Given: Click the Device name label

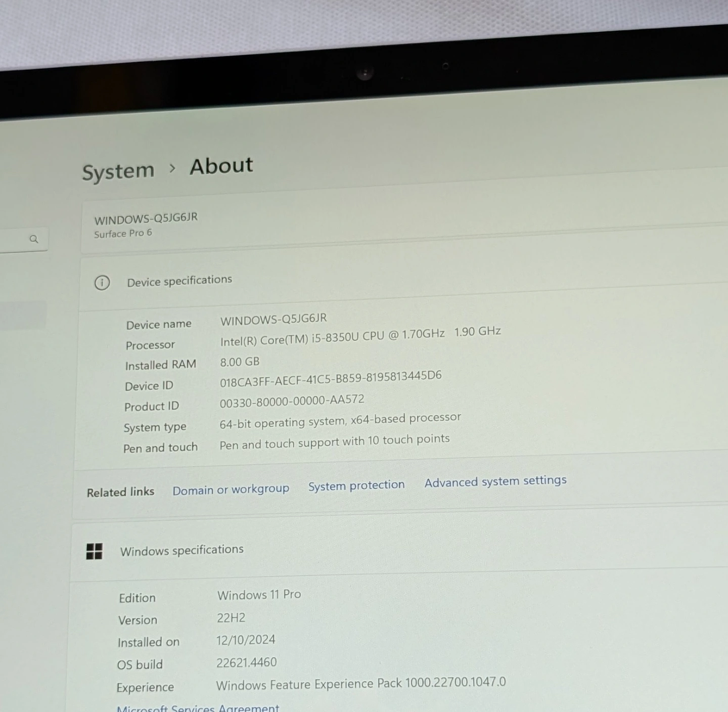Looking at the screenshot, I should pyautogui.click(x=159, y=325).
